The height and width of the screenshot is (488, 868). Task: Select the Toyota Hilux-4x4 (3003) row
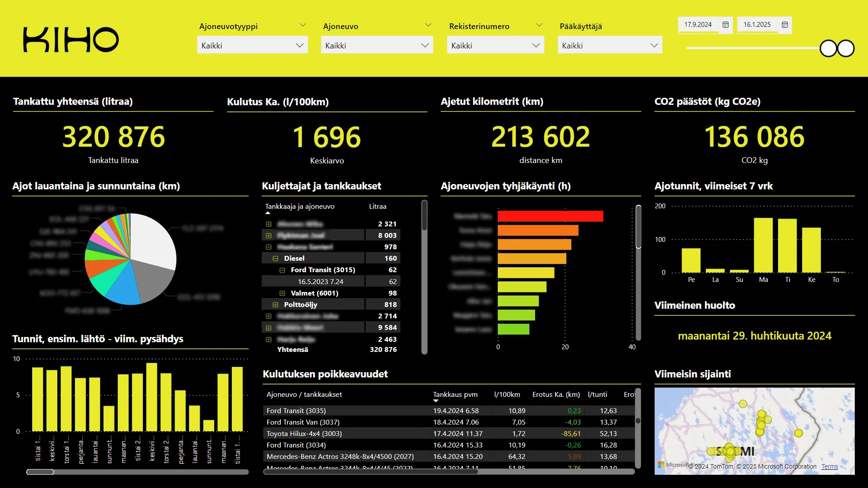coord(449,433)
